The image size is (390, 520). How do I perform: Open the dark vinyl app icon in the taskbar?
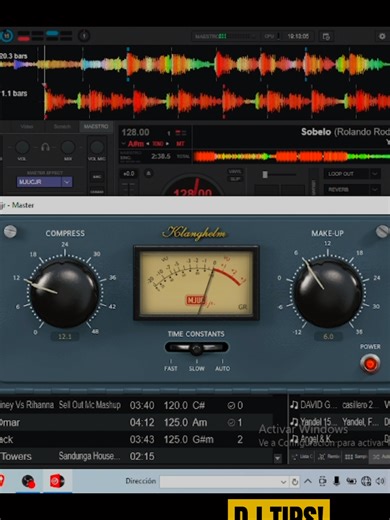28,481
